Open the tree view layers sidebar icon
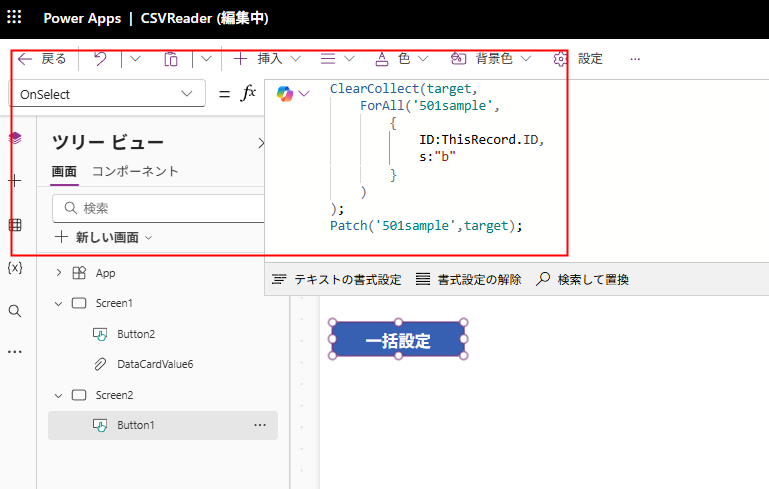 (x=14, y=138)
